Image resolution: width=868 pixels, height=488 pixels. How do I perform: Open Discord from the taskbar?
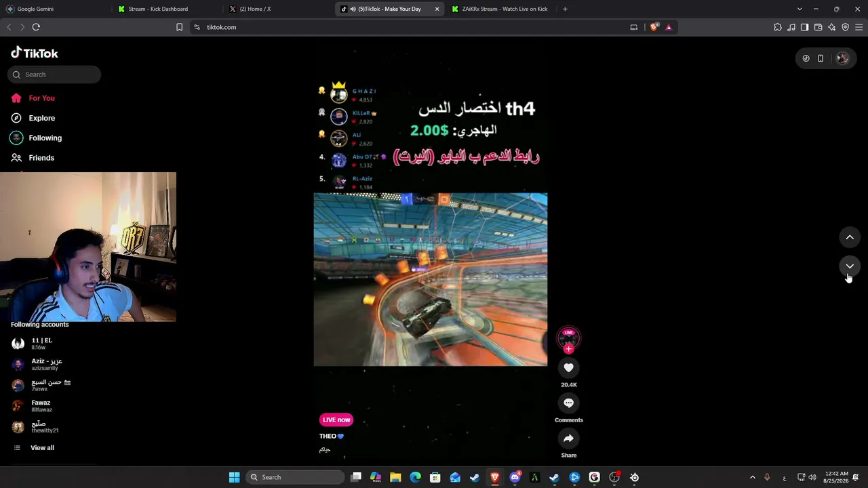(515, 477)
